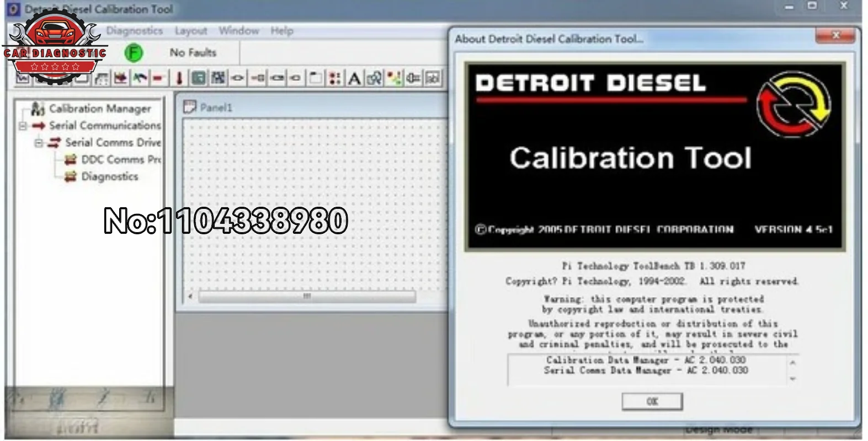
Task: Click the Calibration Manager tree icon
Action: coord(38,108)
